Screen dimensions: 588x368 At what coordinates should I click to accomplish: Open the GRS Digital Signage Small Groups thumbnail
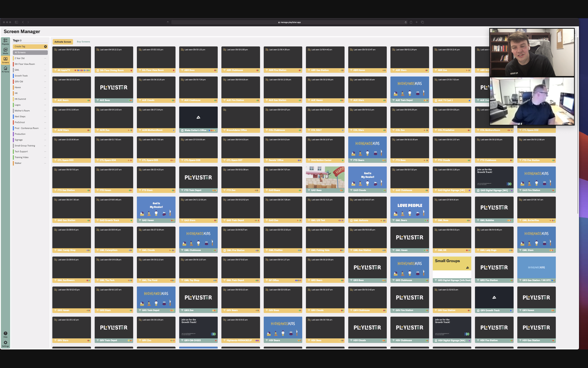tap(452, 267)
